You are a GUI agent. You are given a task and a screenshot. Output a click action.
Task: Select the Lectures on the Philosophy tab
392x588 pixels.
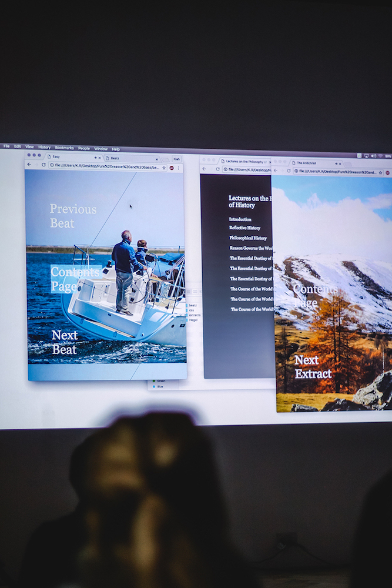246,162
